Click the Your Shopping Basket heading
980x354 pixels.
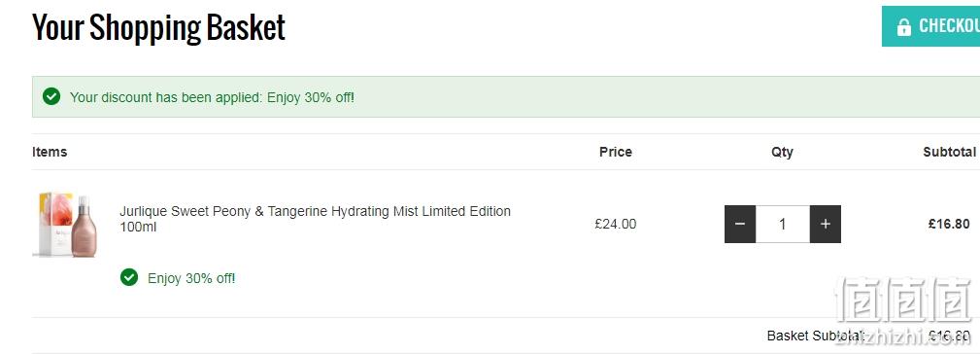158,27
